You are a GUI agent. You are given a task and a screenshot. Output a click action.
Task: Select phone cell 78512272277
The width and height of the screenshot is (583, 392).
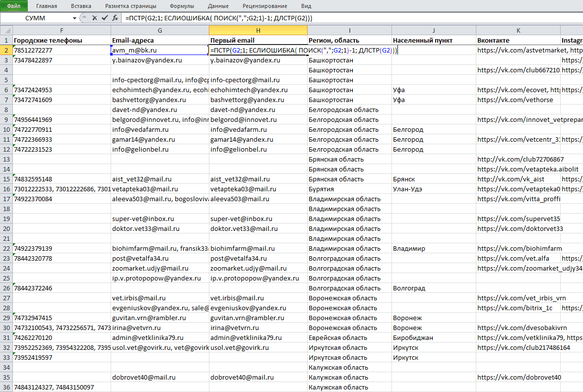point(62,50)
